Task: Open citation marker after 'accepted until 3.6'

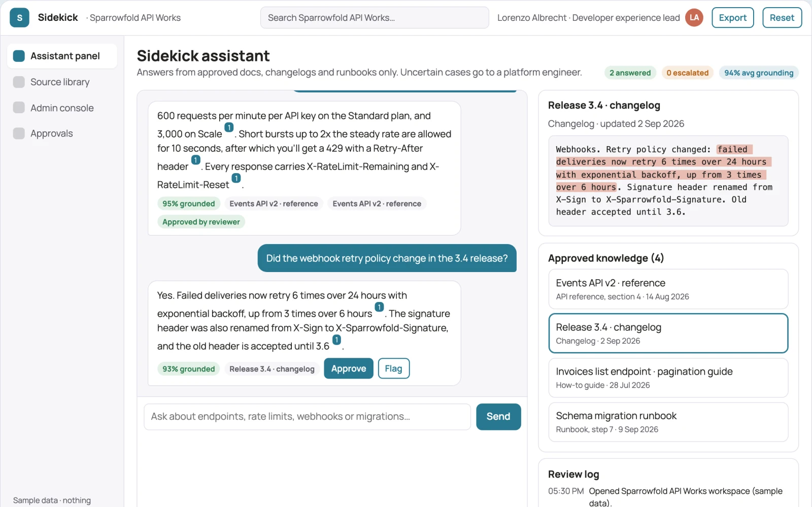Action: (x=336, y=340)
